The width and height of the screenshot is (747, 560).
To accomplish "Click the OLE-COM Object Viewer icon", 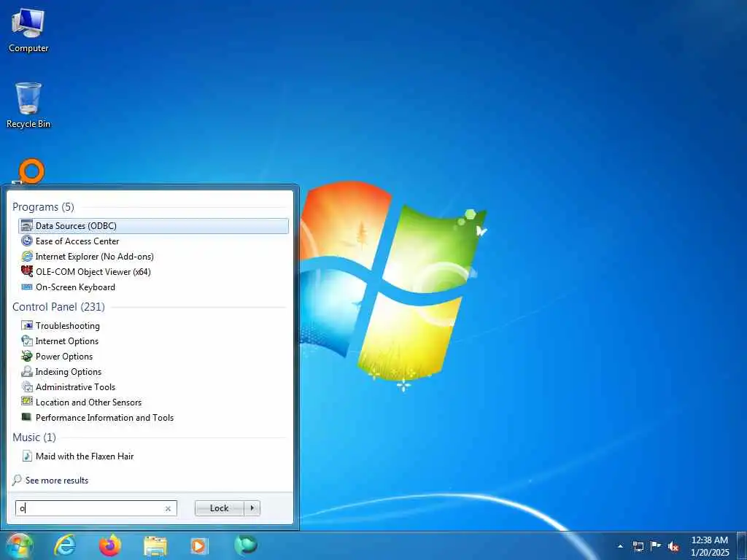I will pos(27,271).
